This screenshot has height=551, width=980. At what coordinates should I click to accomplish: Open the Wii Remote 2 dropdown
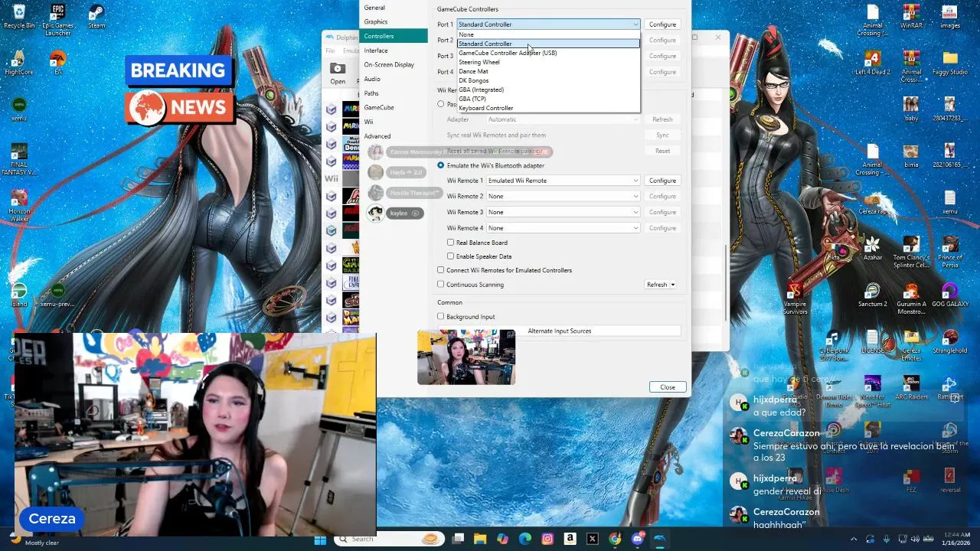pos(563,197)
